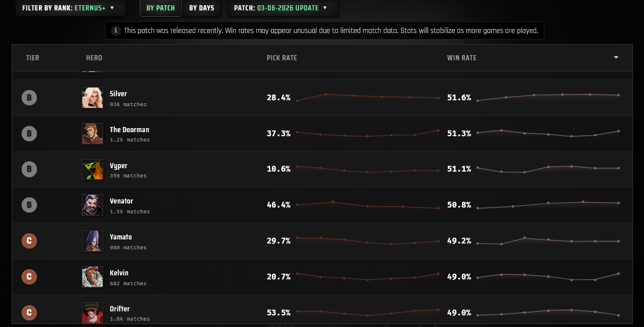The image size is (644, 327).
Task: Open the Silver hero name link
Action: tap(118, 94)
